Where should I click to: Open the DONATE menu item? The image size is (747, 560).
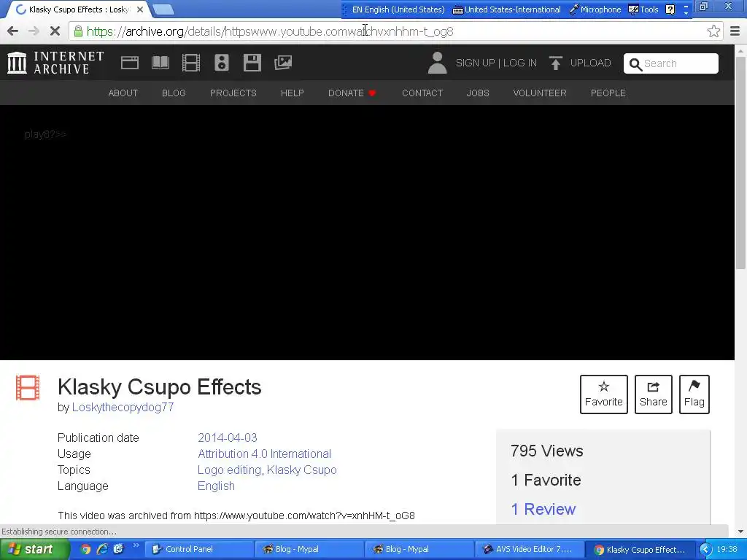pyautogui.click(x=352, y=93)
